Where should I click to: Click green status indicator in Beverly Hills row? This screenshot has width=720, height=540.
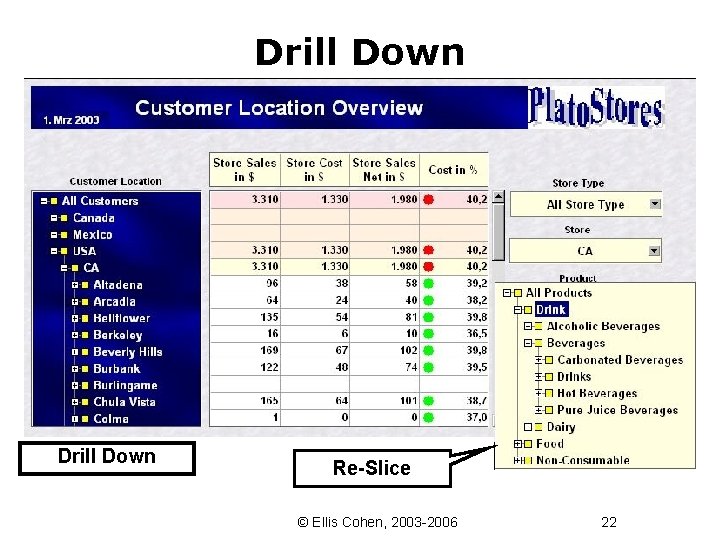[428, 351]
